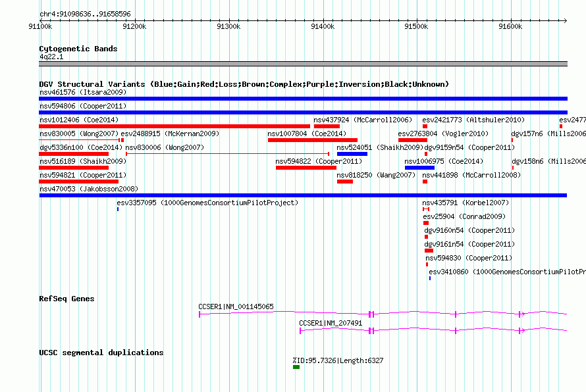Screen dimensions: 586x392
Task: Open the nsv1012406 (Coe2014) variant label
Action: pos(79,120)
